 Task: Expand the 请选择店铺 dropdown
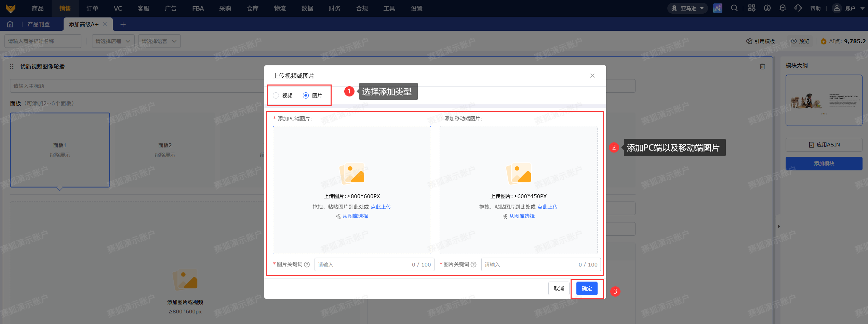tap(113, 41)
